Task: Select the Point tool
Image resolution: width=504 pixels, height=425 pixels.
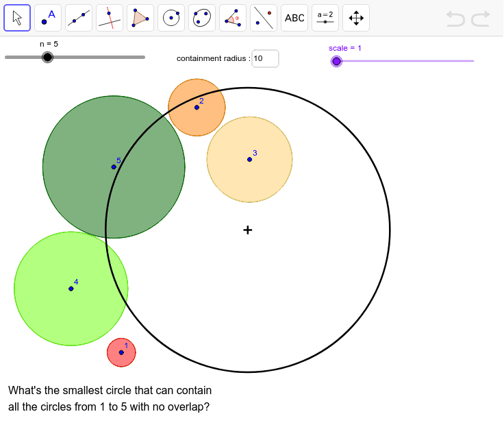Action: pyautogui.click(x=48, y=18)
